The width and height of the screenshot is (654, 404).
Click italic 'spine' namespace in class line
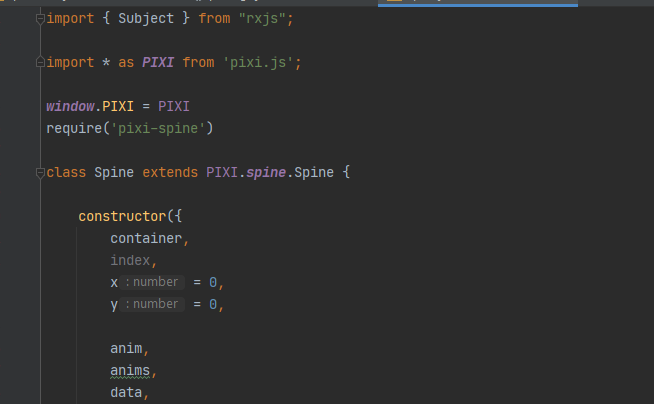coord(266,173)
